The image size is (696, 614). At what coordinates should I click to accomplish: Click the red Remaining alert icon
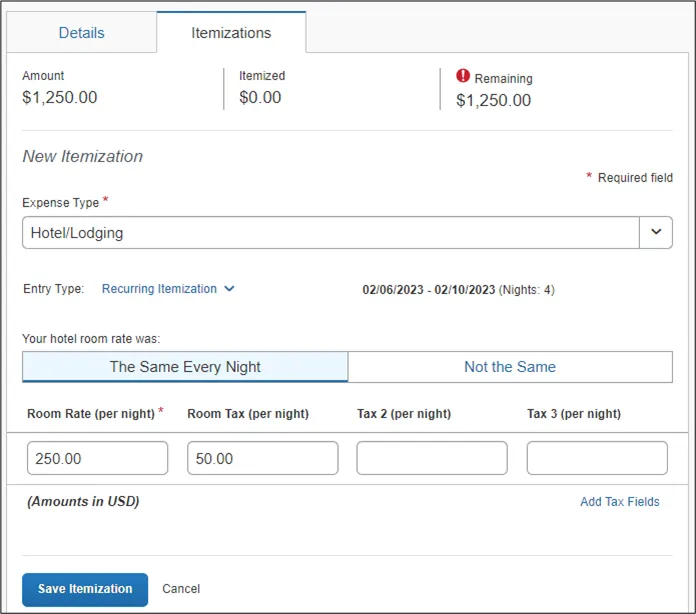pos(463,76)
